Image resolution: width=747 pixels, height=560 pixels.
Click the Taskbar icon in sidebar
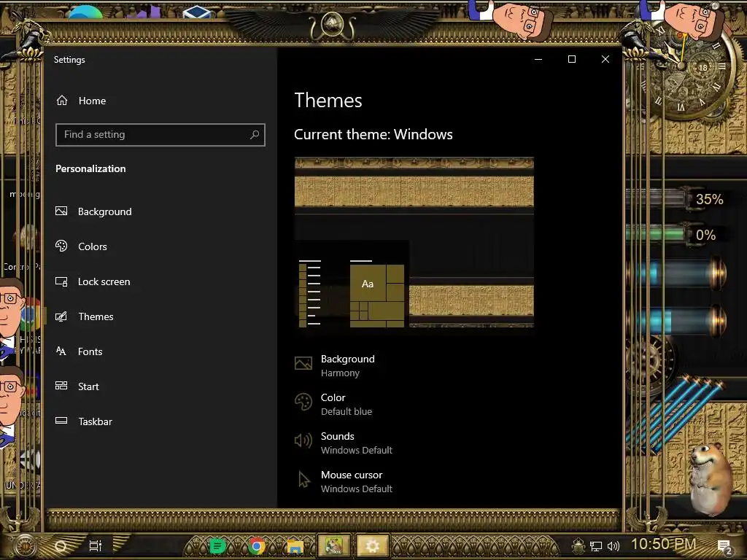tap(61, 421)
